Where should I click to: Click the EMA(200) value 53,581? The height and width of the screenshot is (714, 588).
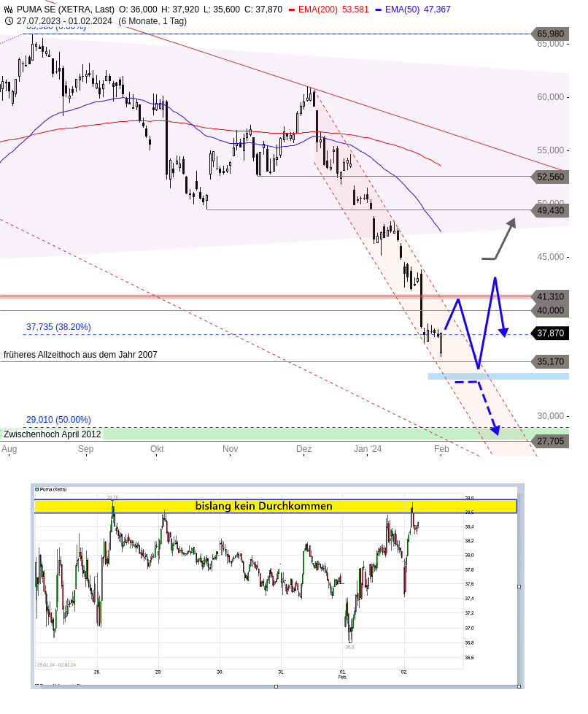coord(355,9)
